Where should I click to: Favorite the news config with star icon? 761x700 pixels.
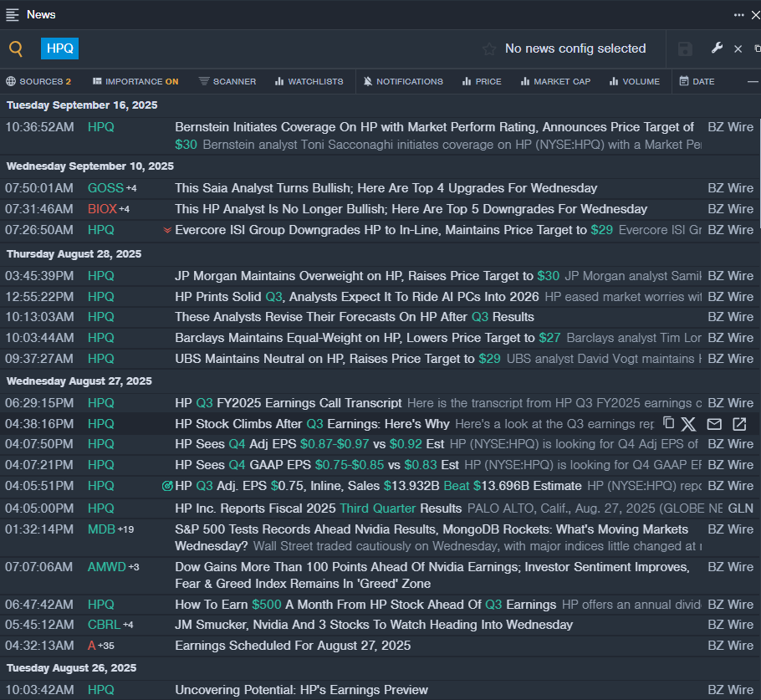pos(489,49)
